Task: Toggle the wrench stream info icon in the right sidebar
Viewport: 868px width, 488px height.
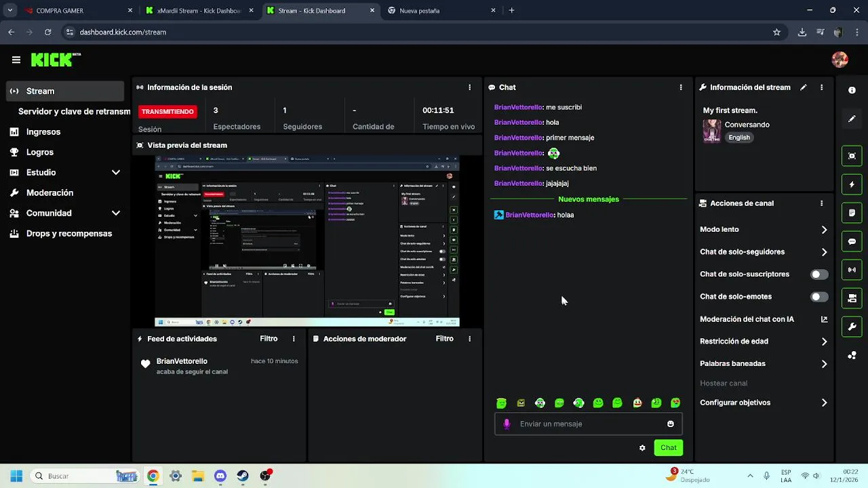Action: pyautogui.click(x=852, y=327)
